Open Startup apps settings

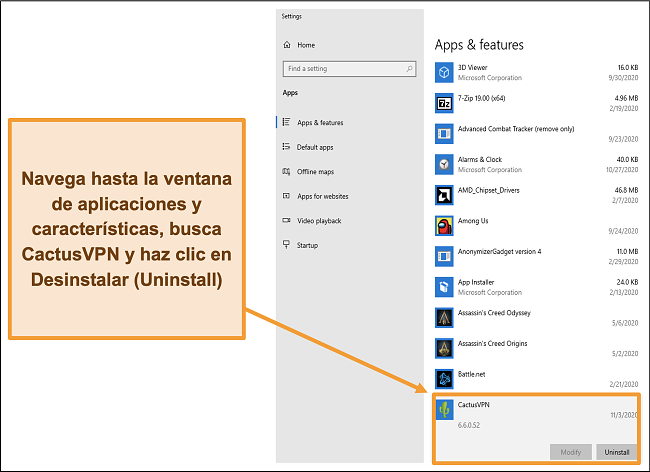click(307, 245)
